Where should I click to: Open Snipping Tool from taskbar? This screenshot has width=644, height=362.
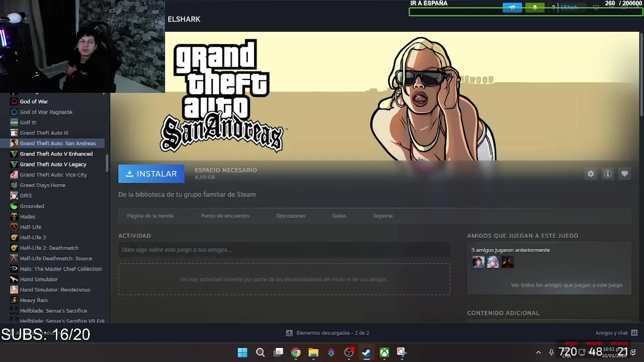(401, 352)
